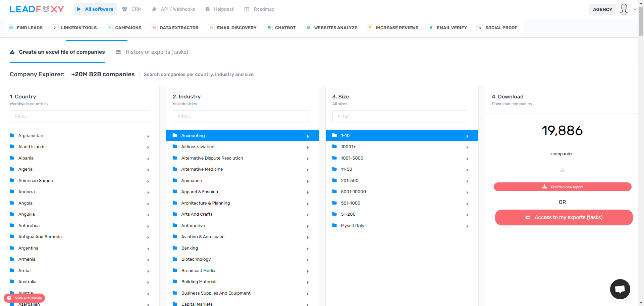Open the CRM menu item
This screenshot has height=306, width=644.
tap(132, 9)
